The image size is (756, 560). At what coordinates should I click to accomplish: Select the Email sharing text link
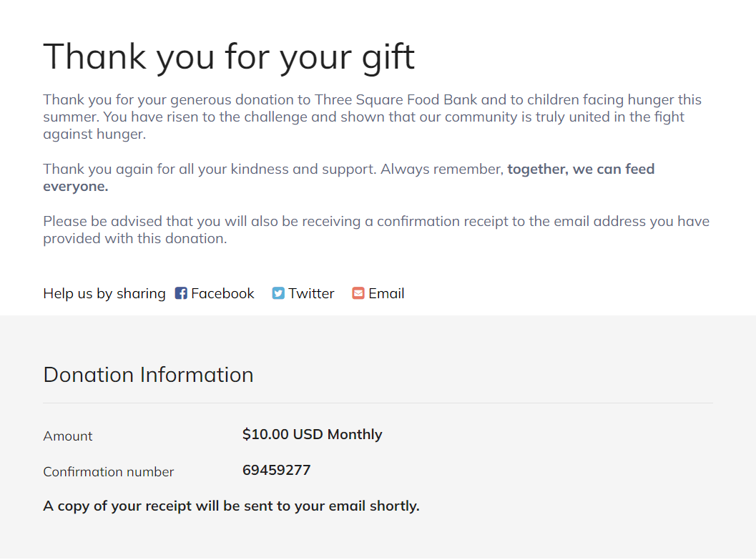(x=386, y=293)
